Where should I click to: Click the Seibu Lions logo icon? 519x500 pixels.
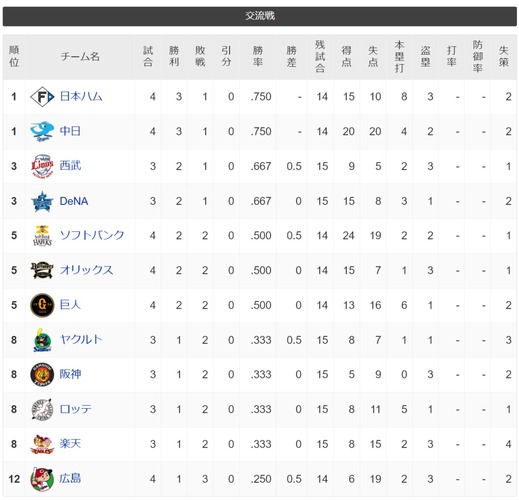(x=42, y=166)
